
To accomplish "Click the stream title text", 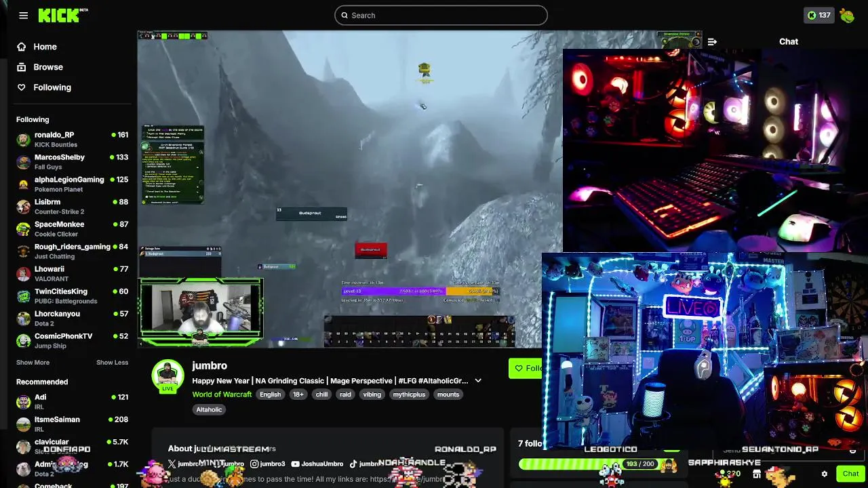I will click(x=330, y=381).
